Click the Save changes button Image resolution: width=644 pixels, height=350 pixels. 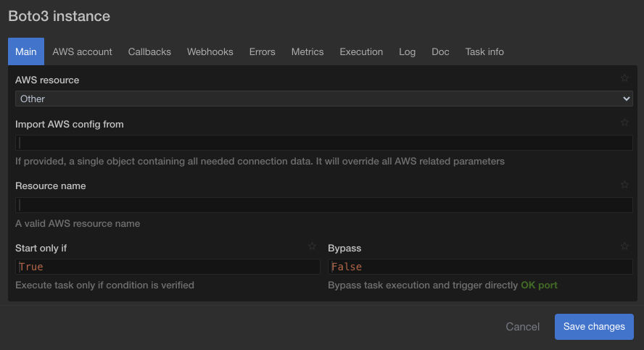pyautogui.click(x=594, y=327)
